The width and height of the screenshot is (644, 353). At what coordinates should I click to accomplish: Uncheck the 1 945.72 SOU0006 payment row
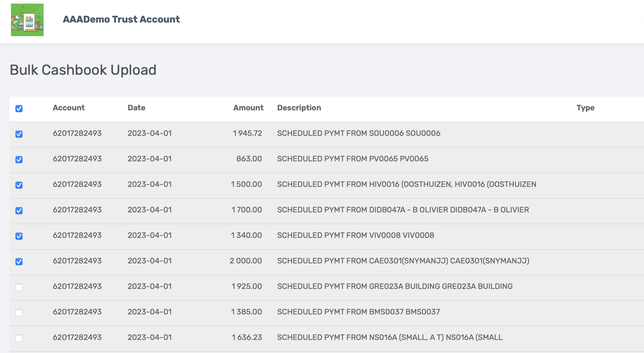(x=19, y=134)
